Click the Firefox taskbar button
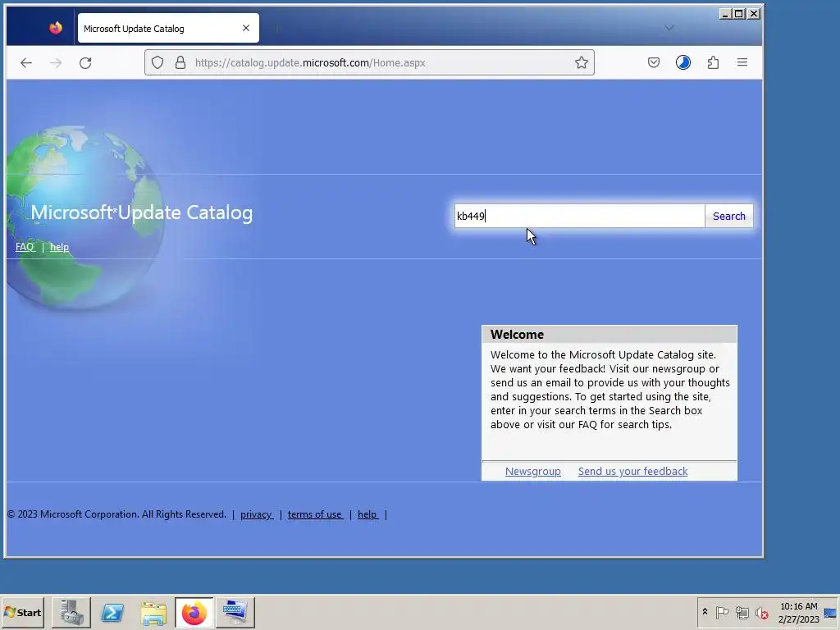Screen dimensions: 840x630 [194, 612]
